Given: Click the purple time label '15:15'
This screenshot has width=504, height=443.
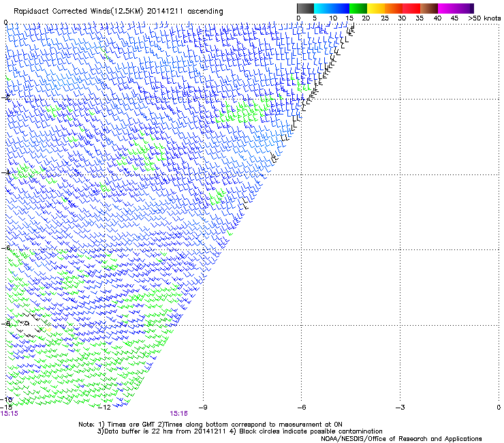Looking at the screenshot, I should tap(10, 414).
